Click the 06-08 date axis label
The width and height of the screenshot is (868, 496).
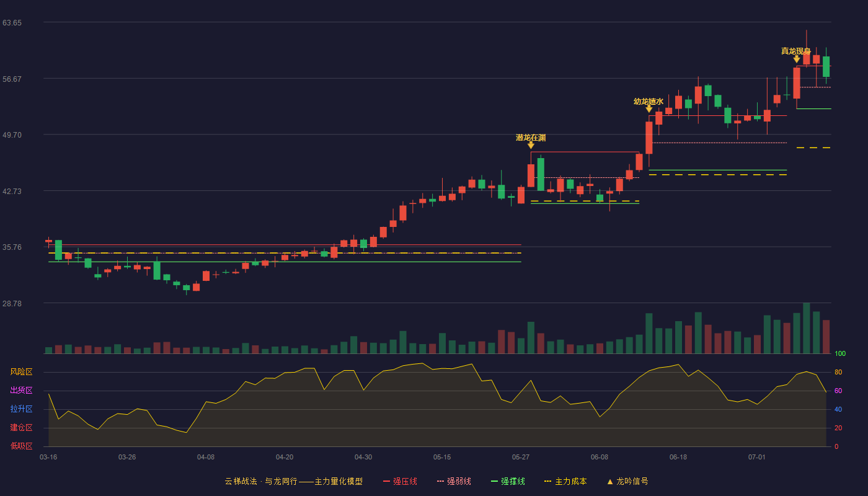point(600,457)
